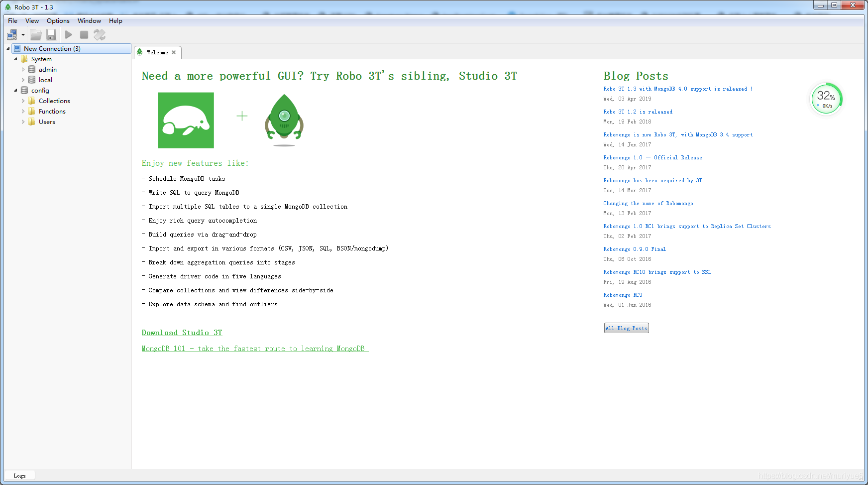Open the Options menu
The height and width of the screenshot is (485, 868).
click(x=58, y=20)
